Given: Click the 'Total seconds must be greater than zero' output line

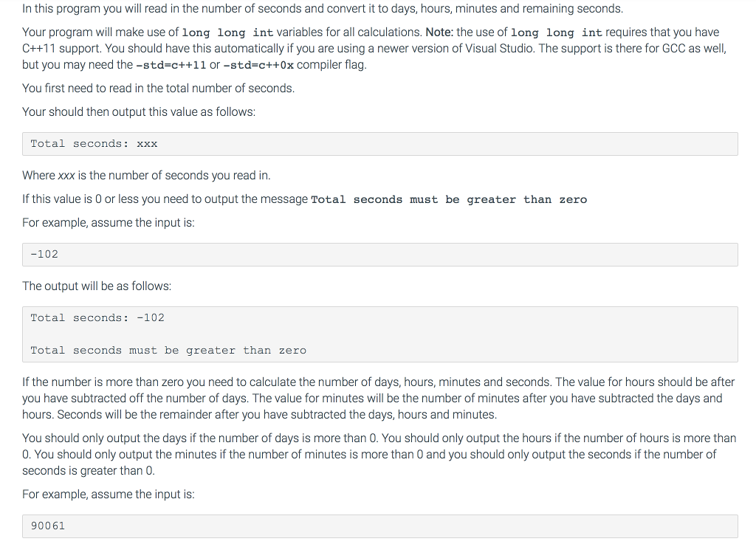Looking at the screenshot, I should click(x=168, y=351).
